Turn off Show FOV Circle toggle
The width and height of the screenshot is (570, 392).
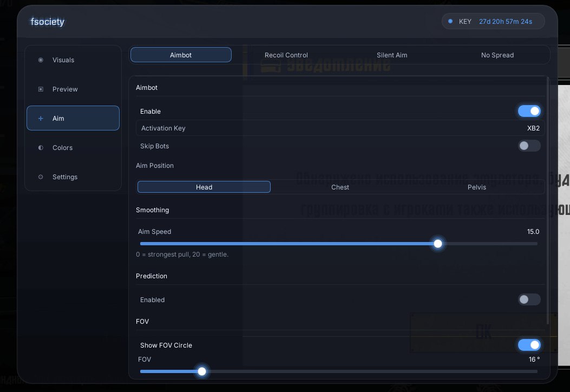[529, 345]
